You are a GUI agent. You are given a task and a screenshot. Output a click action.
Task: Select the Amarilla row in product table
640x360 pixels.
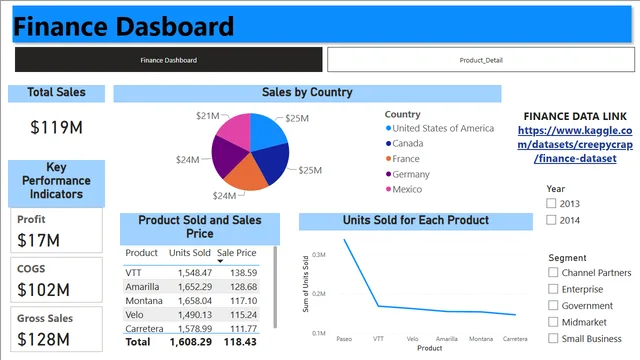pos(191,287)
